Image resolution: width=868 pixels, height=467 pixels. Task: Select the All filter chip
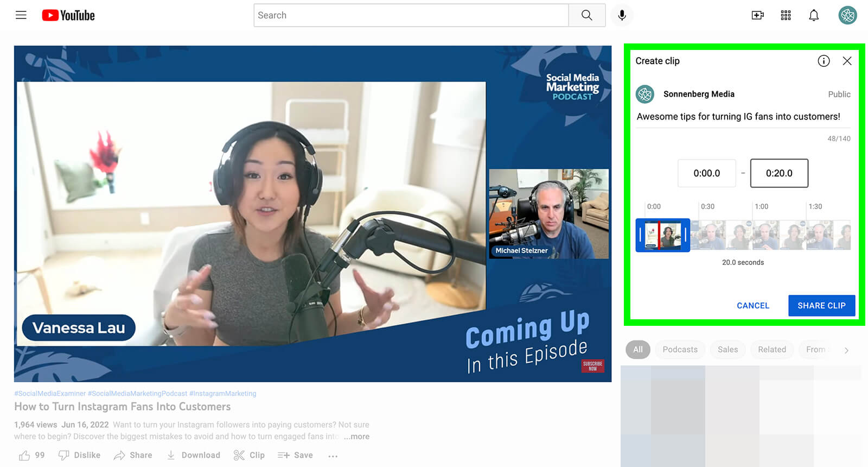pyautogui.click(x=638, y=350)
